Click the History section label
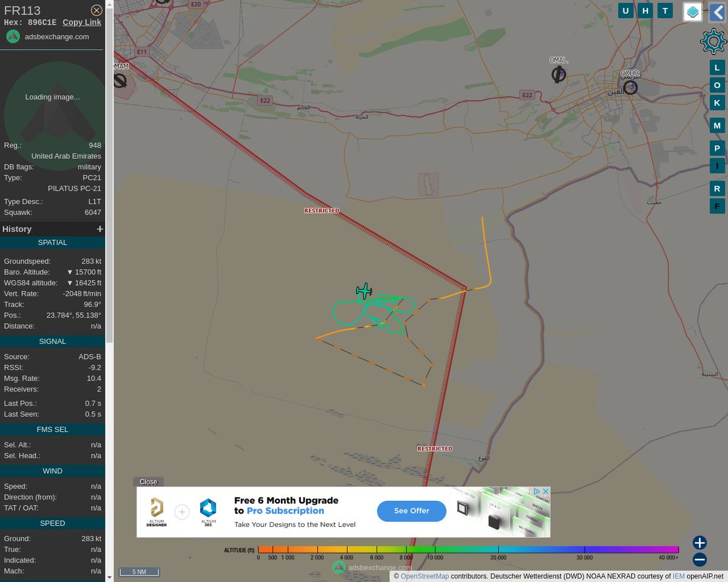This screenshot has height=582, width=728. point(17,229)
